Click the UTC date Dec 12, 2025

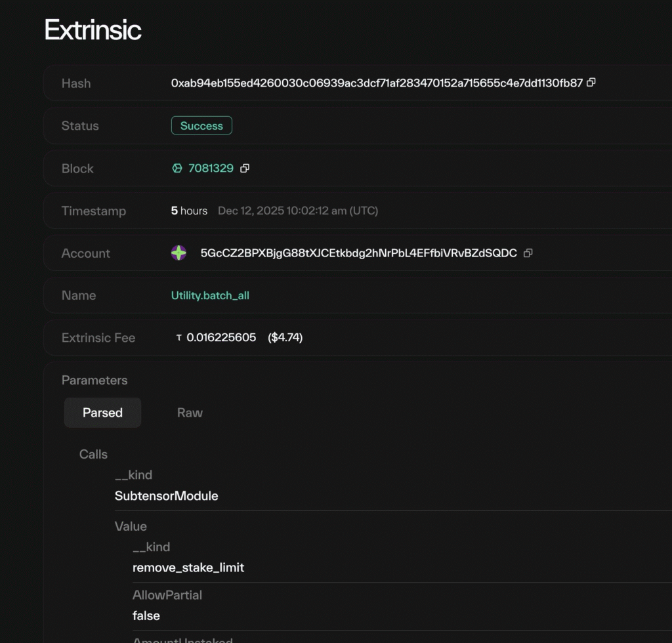297,211
